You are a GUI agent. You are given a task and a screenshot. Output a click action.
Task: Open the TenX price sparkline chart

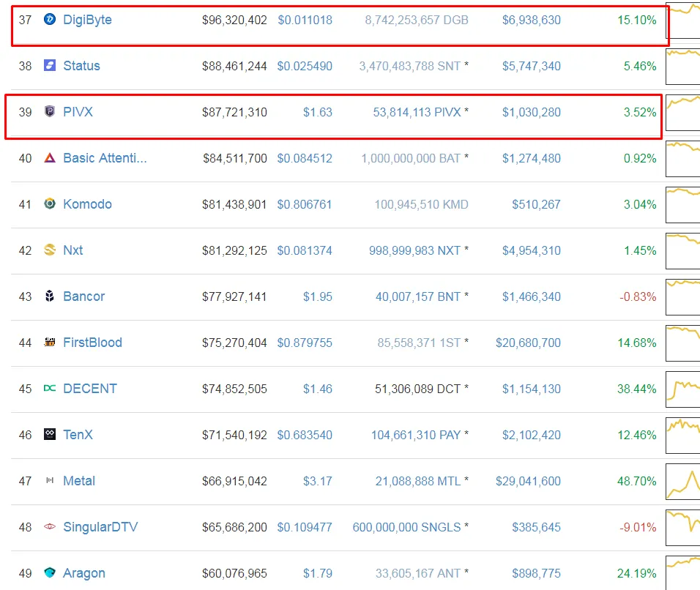click(x=683, y=435)
